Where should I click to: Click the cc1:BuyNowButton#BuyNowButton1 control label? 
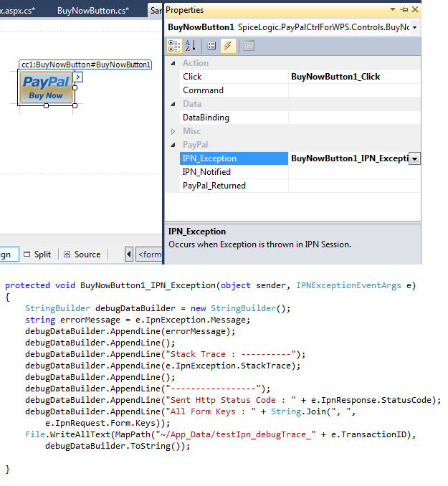click(x=85, y=65)
